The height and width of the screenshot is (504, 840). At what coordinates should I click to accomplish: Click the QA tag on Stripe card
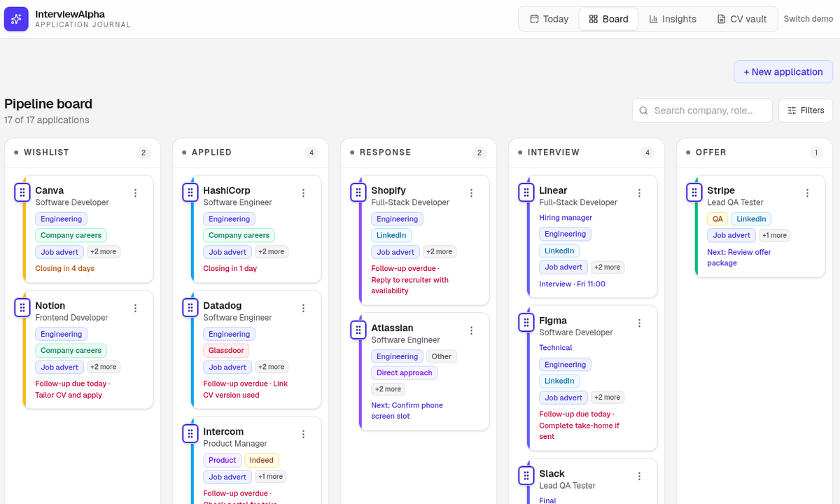pos(717,219)
